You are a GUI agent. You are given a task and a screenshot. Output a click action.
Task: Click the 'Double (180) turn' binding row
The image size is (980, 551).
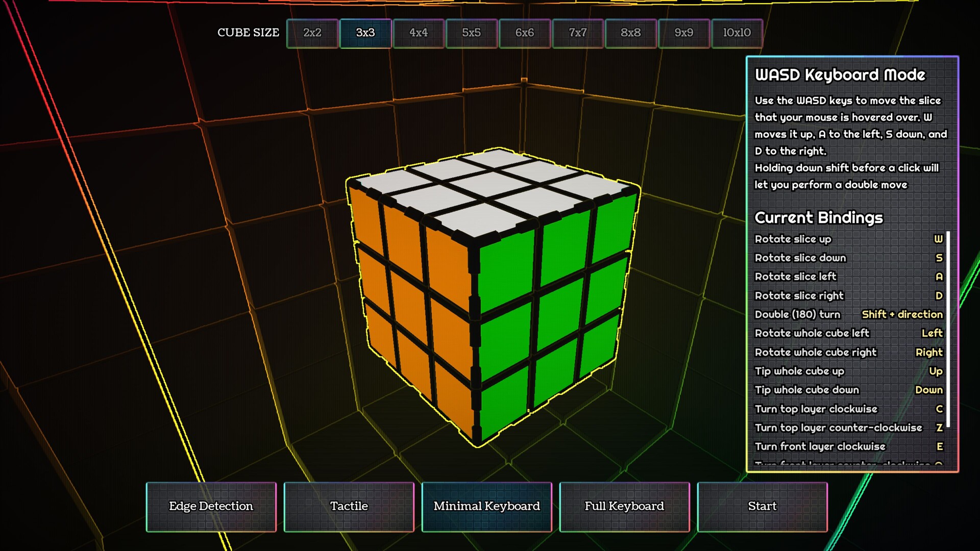coord(849,314)
